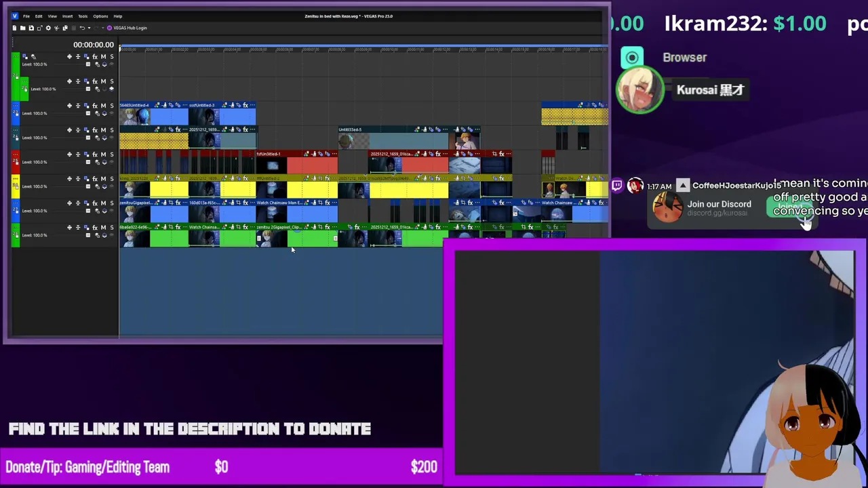Click event FX icon on 56465Untitled-4 clip
This screenshot has height=488, width=868.
click(178, 105)
